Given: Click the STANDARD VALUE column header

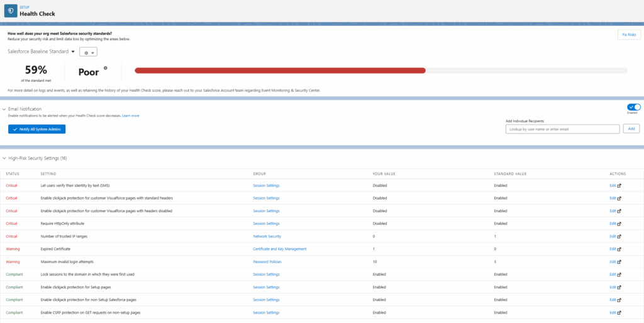Looking at the screenshot, I should pos(510,174).
